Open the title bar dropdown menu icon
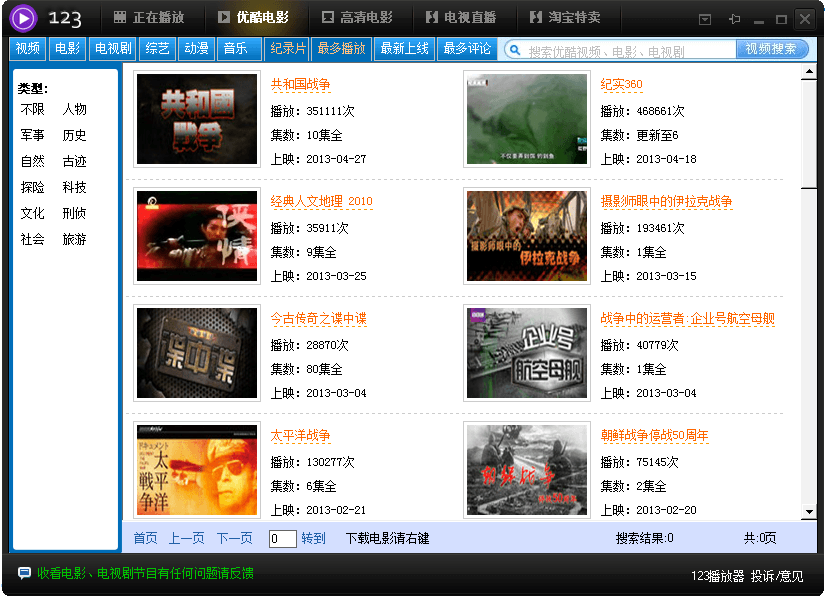826x599 pixels. pyautogui.click(x=705, y=19)
